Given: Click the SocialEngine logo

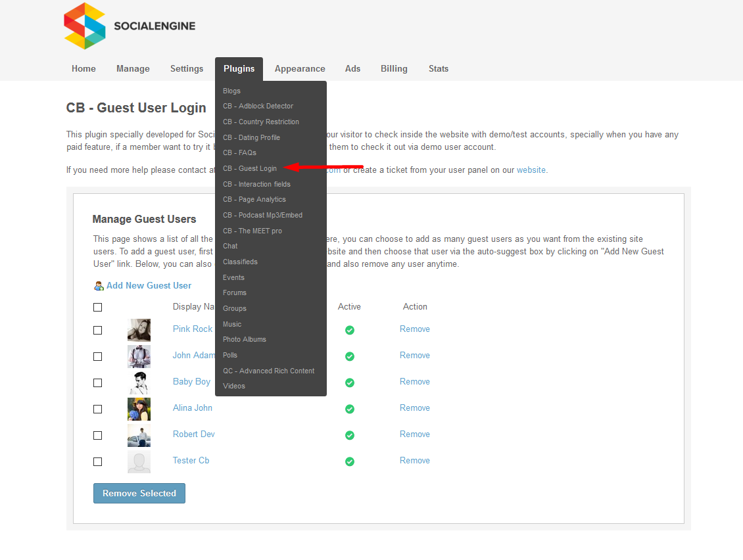Looking at the screenshot, I should pyautogui.click(x=130, y=26).
